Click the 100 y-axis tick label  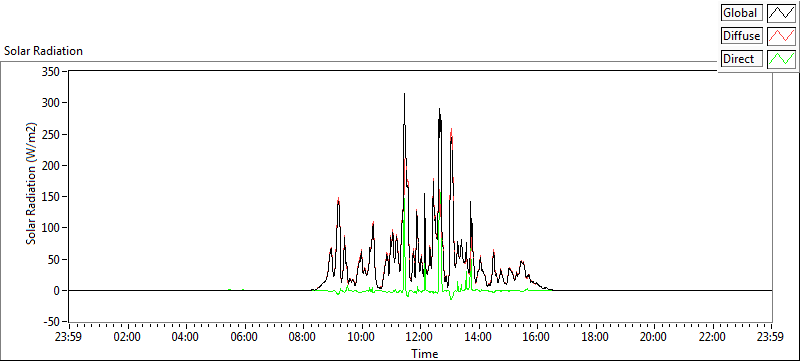point(51,228)
